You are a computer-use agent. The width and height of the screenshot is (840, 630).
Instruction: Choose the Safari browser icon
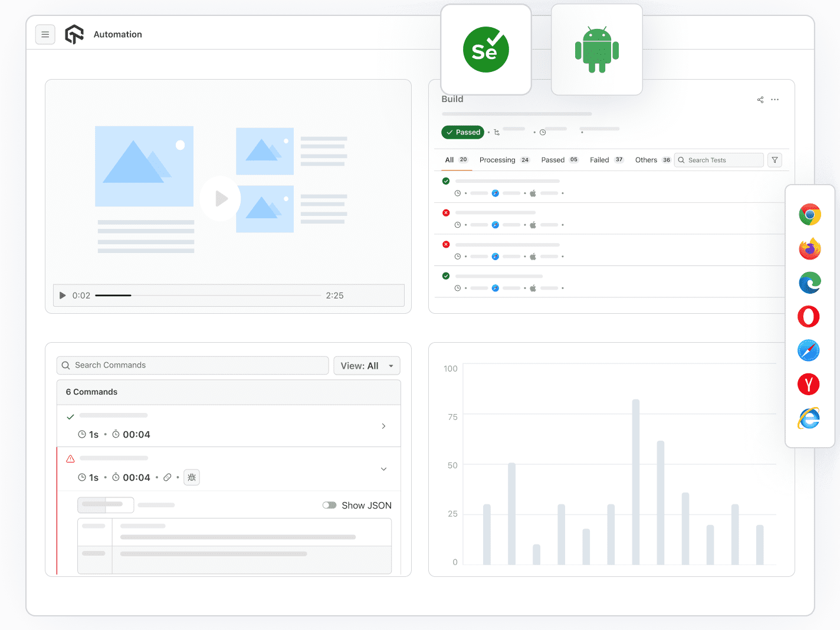[x=809, y=350]
